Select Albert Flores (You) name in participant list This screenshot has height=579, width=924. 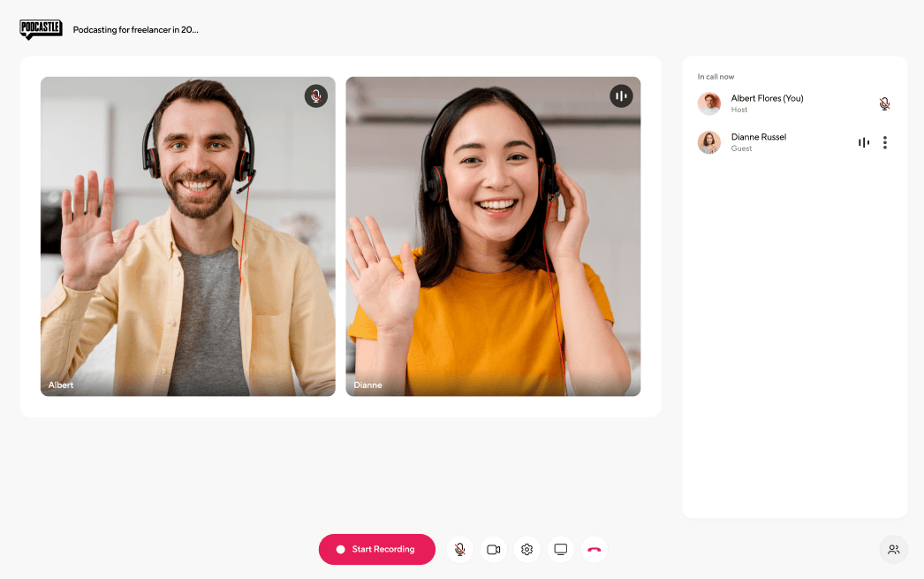767,98
